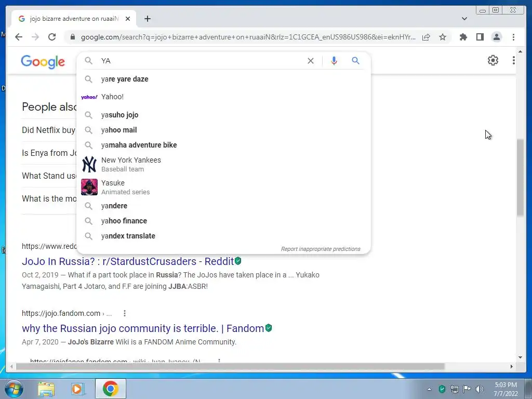Clear the search box with X

point(311,61)
